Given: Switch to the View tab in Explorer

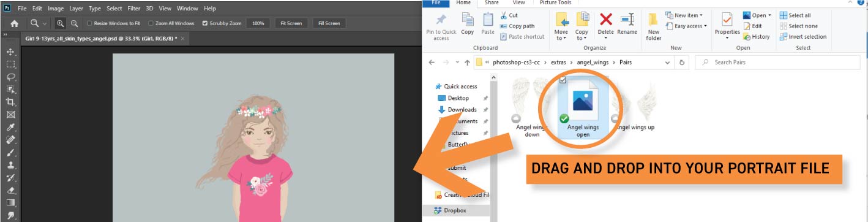Looking at the screenshot, I should [518, 2].
